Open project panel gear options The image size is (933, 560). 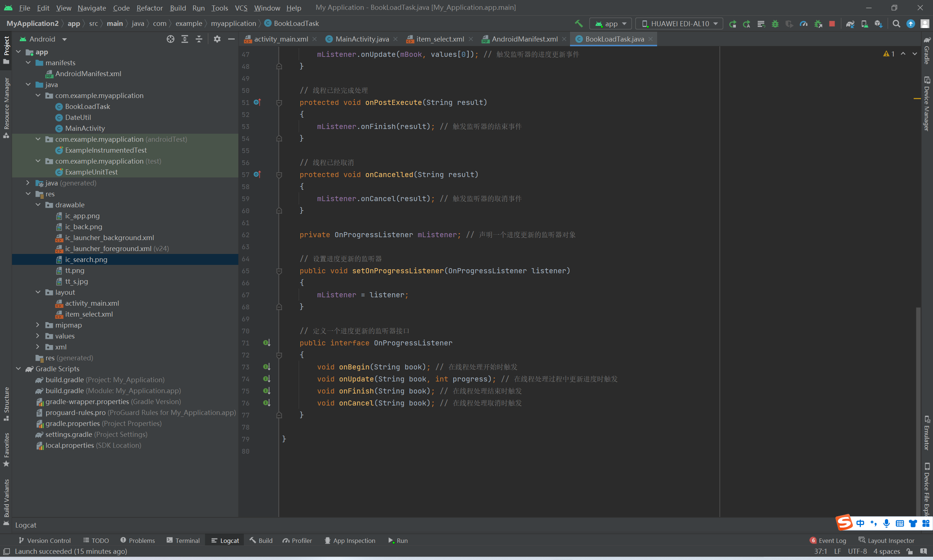[x=217, y=39]
